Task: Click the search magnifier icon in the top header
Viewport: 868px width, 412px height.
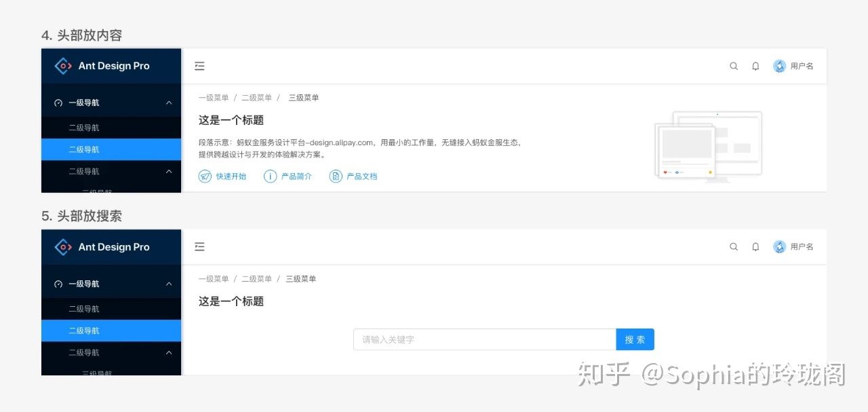Action: pos(734,66)
